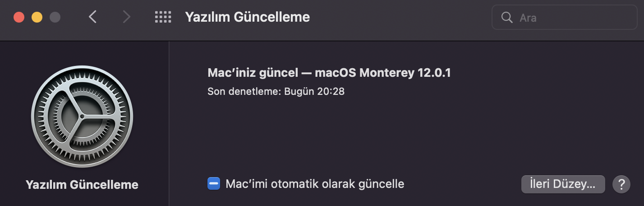
Task: Click the magnifying glass search icon
Action: (507, 18)
